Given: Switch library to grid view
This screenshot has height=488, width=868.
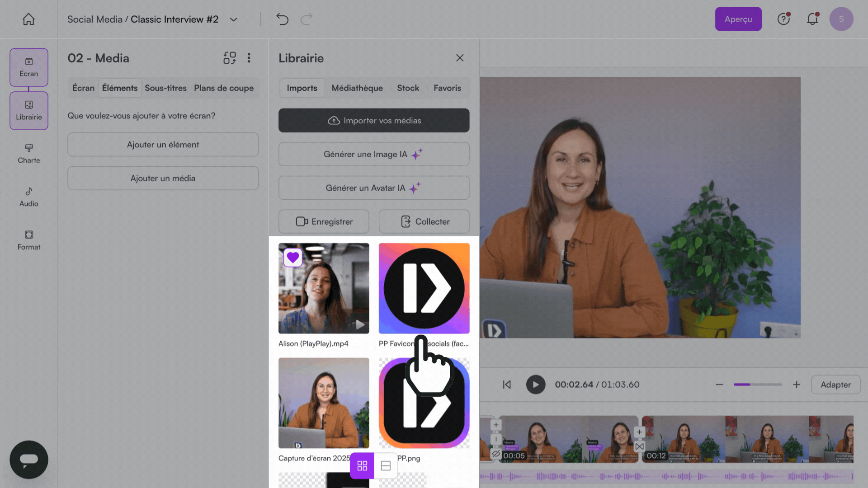Looking at the screenshot, I should (x=362, y=465).
